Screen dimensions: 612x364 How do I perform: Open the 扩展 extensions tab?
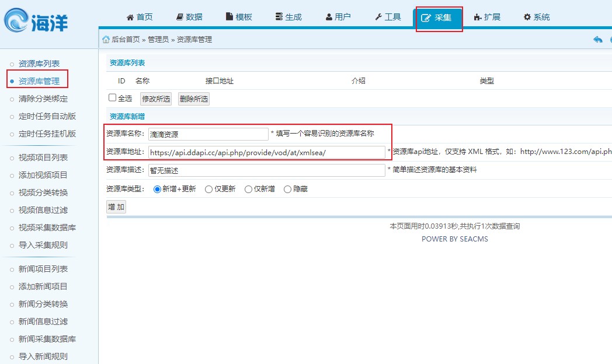(x=487, y=17)
